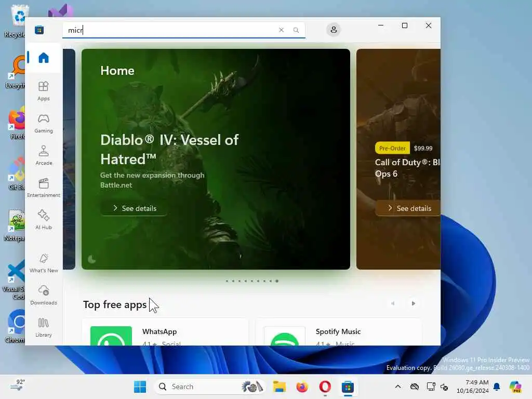Click the search magnifier icon
This screenshot has height=399, width=532.
point(296,30)
